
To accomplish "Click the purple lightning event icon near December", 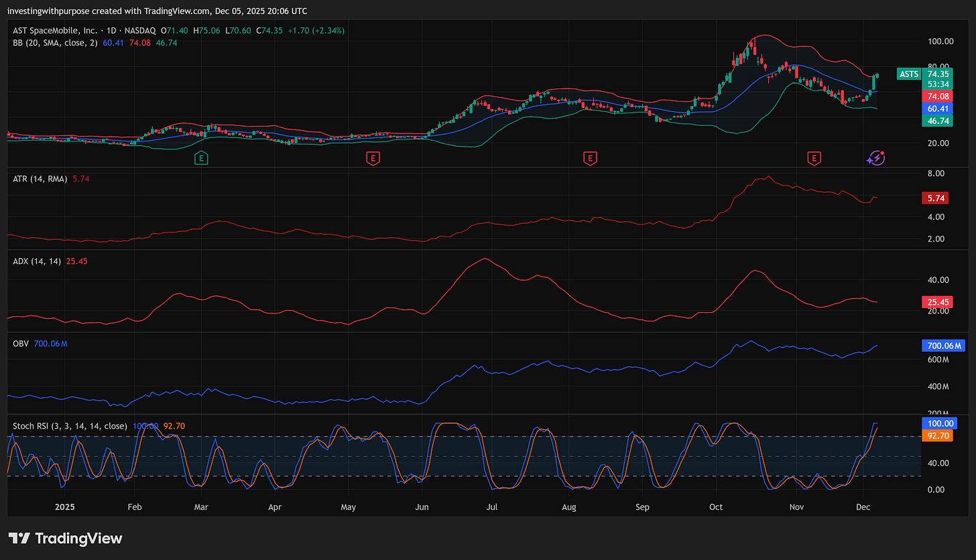I will (876, 158).
